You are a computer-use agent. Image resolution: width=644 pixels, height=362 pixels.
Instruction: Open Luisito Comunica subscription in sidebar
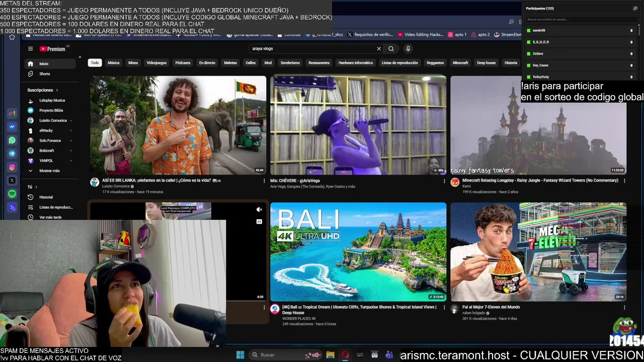point(51,121)
